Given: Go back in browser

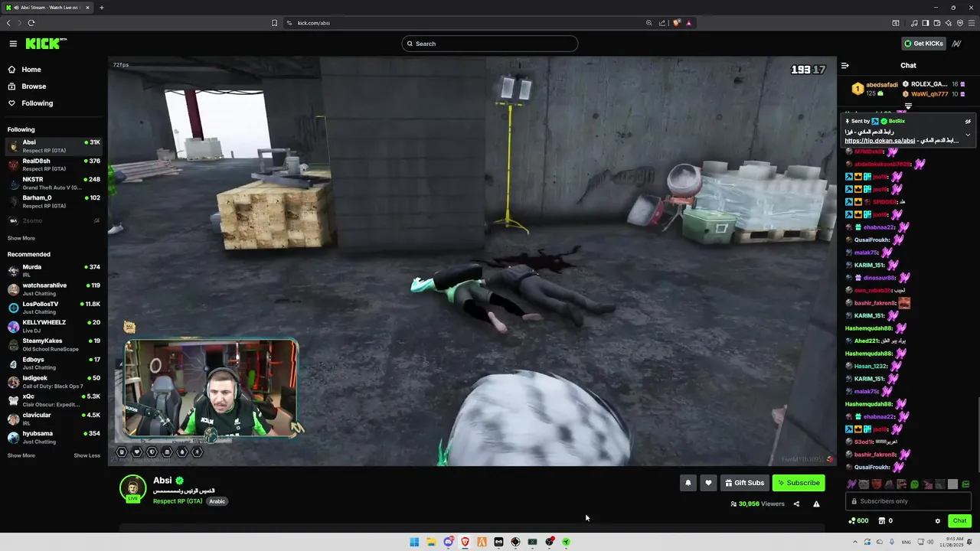Looking at the screenshot, I should point(8,23).
